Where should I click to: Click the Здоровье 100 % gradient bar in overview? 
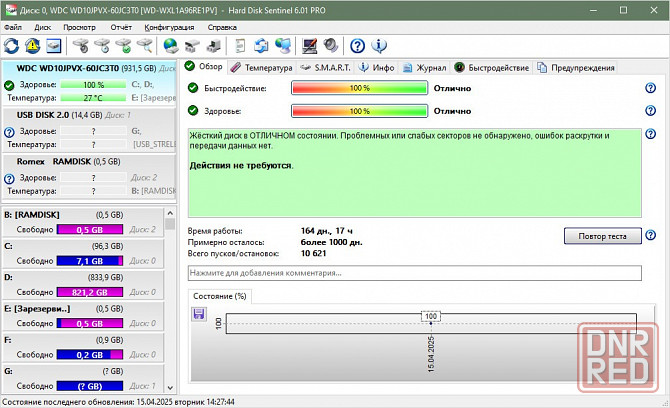click(x=359, y=111)
